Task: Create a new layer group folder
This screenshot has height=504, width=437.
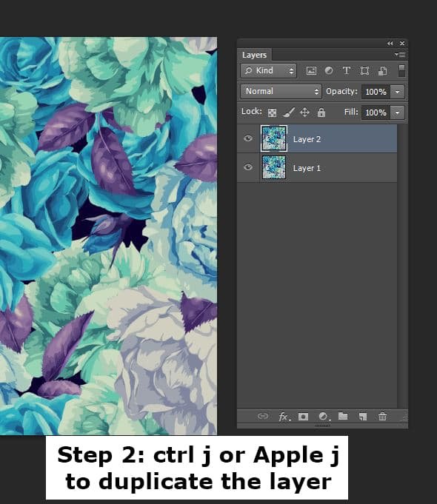Action: pos(343,416)
